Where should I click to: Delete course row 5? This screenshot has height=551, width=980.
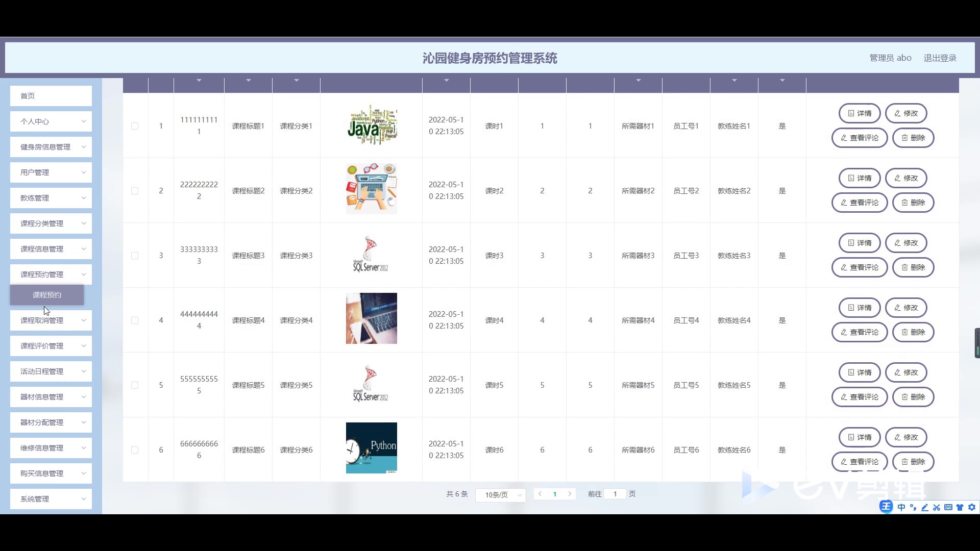point(913,397)
